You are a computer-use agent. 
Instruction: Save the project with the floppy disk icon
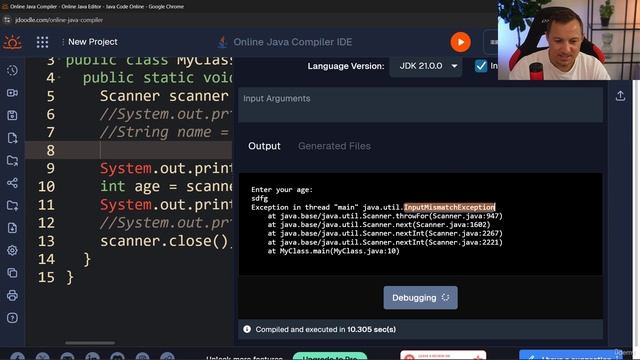12,116
